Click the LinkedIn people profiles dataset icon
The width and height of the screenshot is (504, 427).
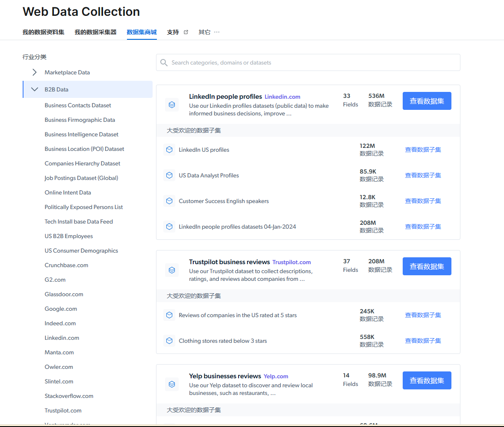[x=172, y=105]
